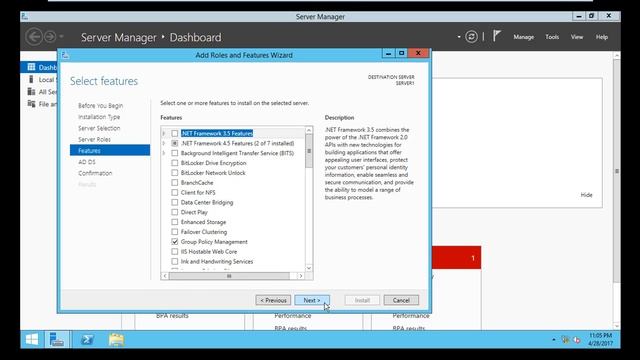Check Enhanced Storage checkbox
This screenshot has height=360, width=640.
[175, 222]
